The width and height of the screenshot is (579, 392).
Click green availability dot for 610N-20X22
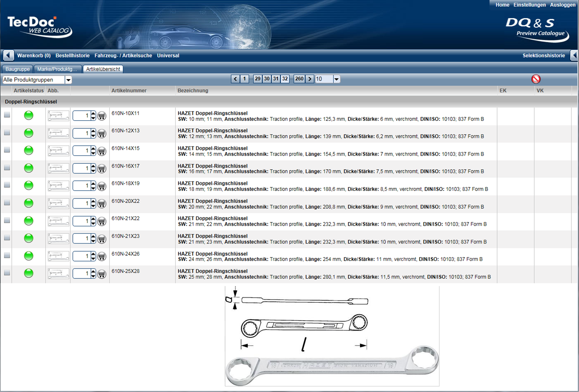(x=29, y=203)
